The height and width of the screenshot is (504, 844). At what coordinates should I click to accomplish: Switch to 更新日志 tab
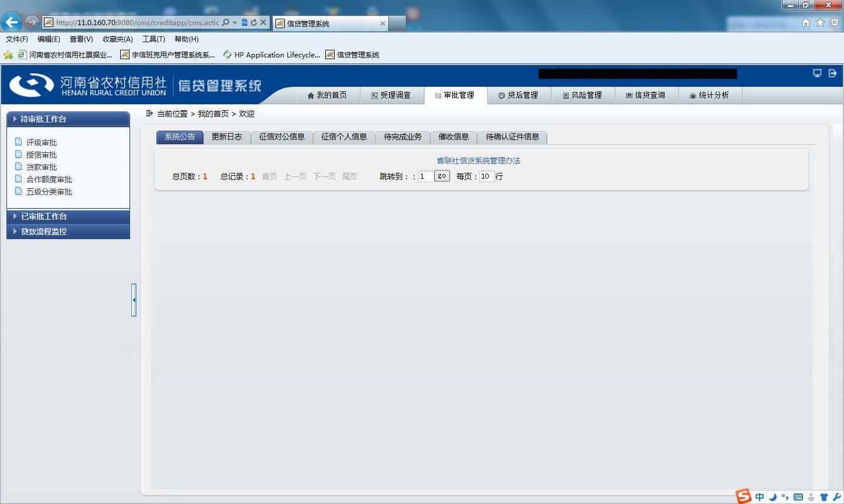click(x=227, y=137)
